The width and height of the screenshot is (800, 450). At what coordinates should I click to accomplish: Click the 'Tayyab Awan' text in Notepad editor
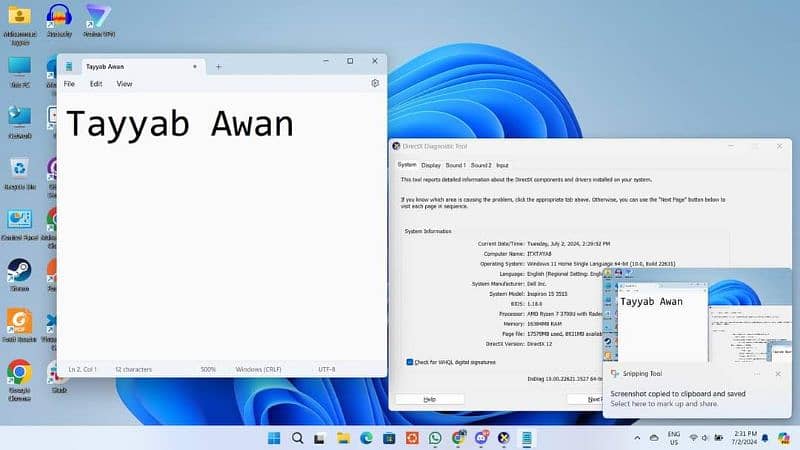point(180,124)
